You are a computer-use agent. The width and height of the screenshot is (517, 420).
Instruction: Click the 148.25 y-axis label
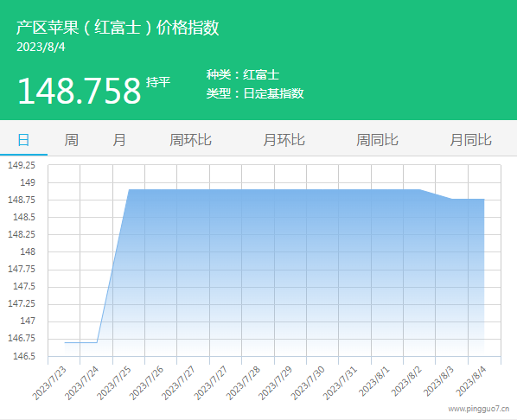point(22,234)
